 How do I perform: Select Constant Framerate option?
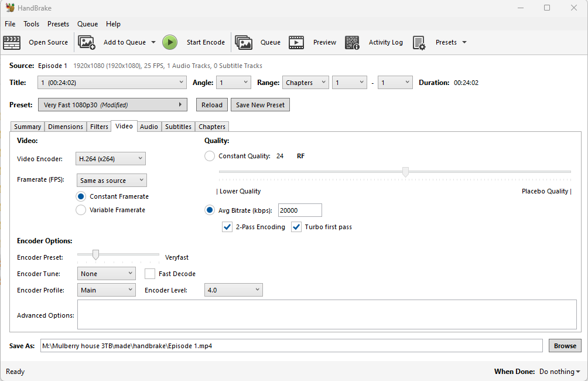[81, 196]
